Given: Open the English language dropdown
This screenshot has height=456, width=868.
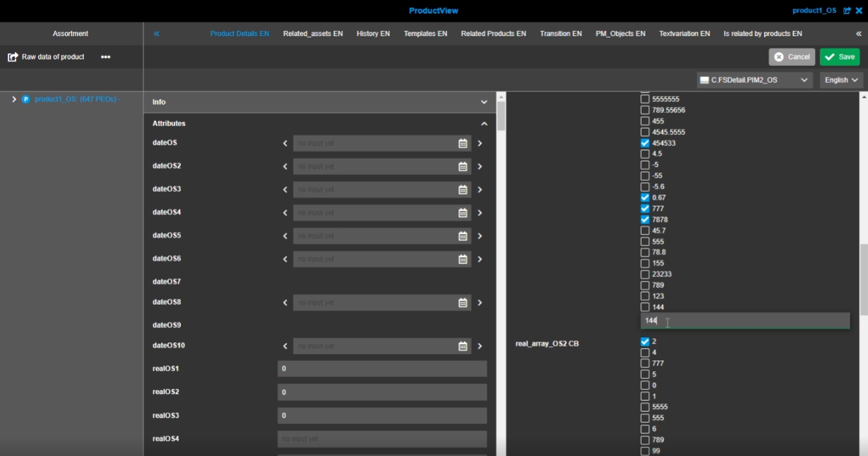Looking at the screenshot, I should pos(842,80).
